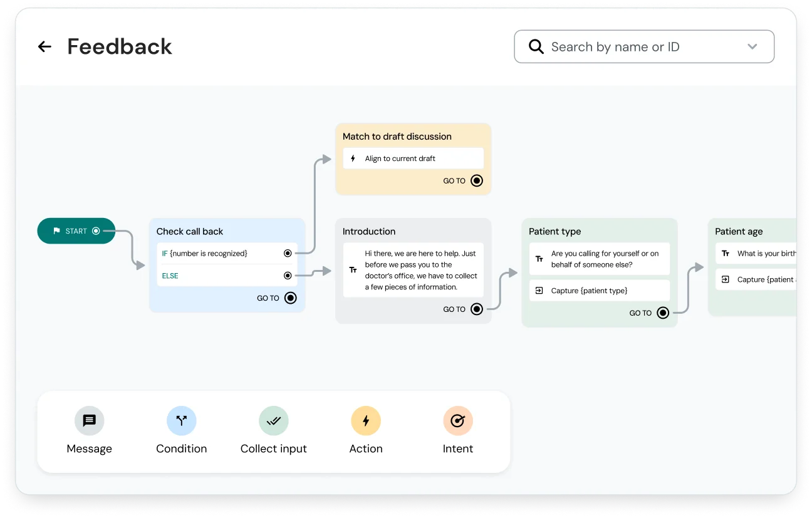Select the Patient age card title
The image size is (812, 518).
click(x=739, y=231)
